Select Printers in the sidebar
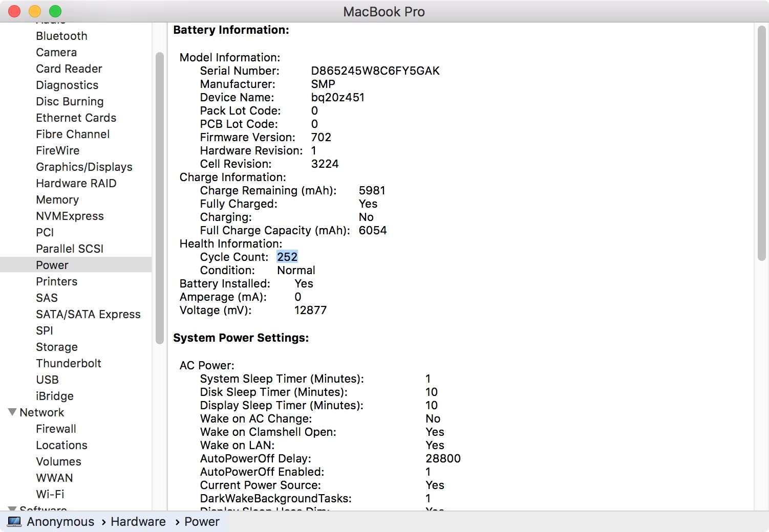The height and width of the screenshot is (532, 769). [56, 281]
